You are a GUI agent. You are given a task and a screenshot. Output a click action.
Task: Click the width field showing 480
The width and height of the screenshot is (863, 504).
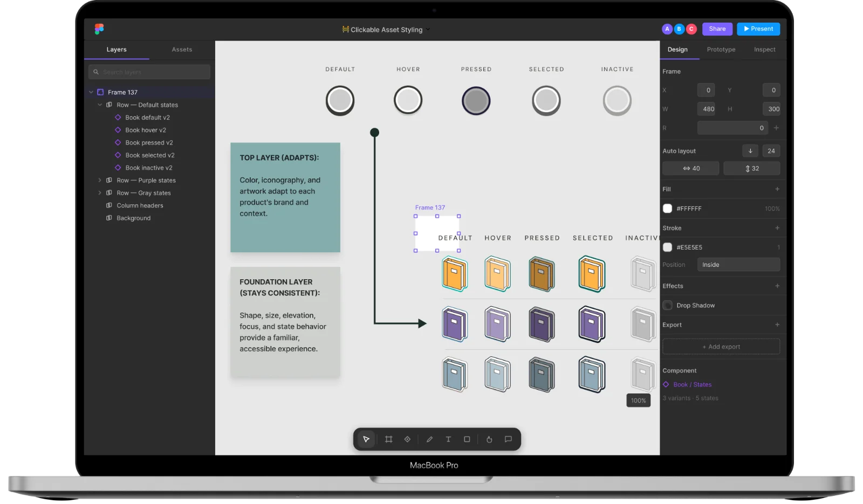[706, 109]
